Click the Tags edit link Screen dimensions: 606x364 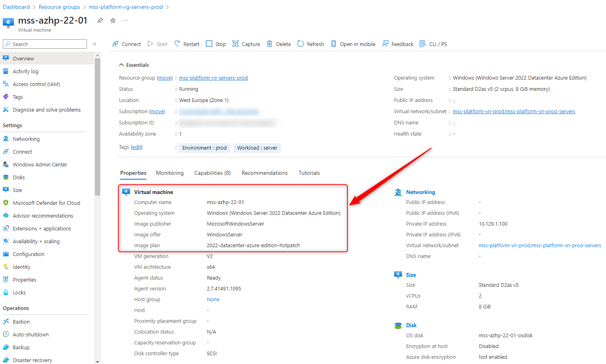(137, 147)
